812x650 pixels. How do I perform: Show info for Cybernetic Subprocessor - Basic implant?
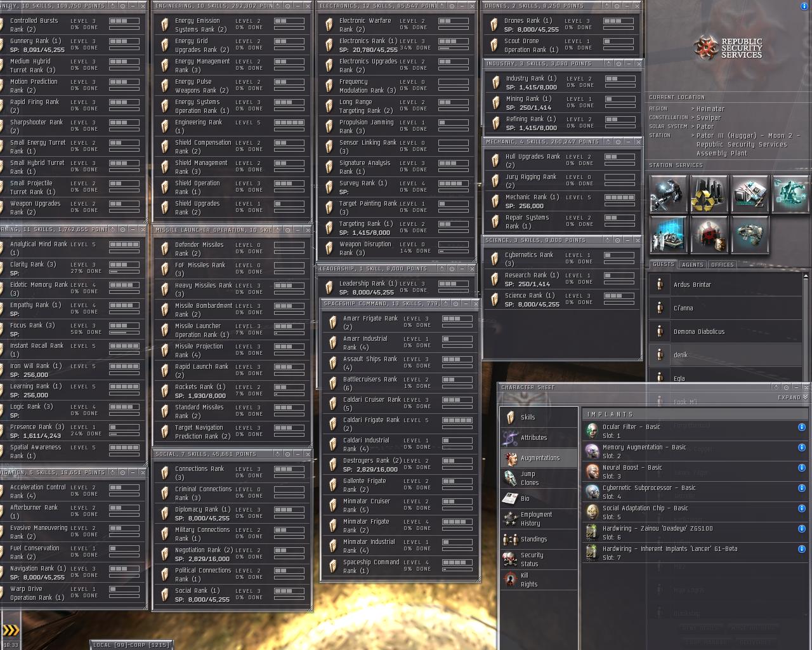[x=802, y=488]
